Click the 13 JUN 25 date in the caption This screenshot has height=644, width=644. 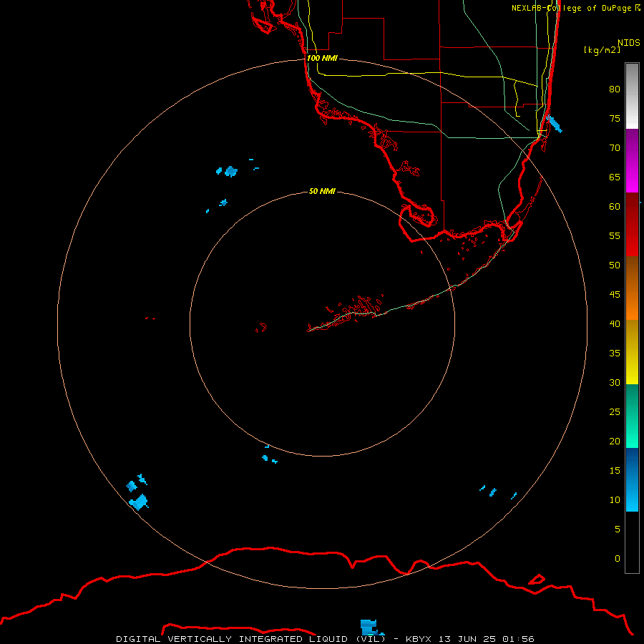pos(466,639)
